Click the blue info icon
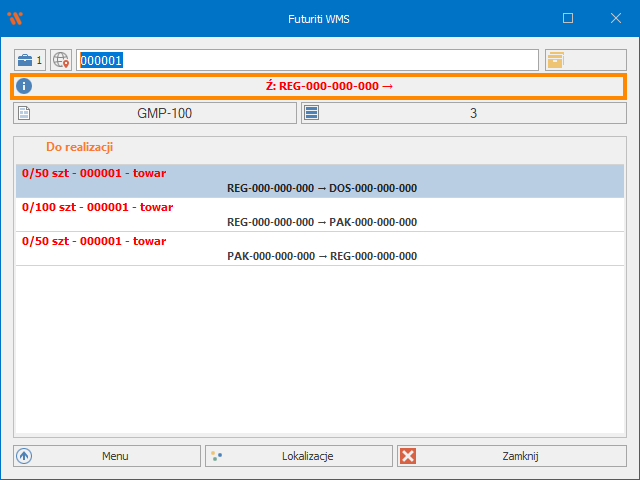The width and height of the screenshot is (640, 480). click(x=24, y=87)
